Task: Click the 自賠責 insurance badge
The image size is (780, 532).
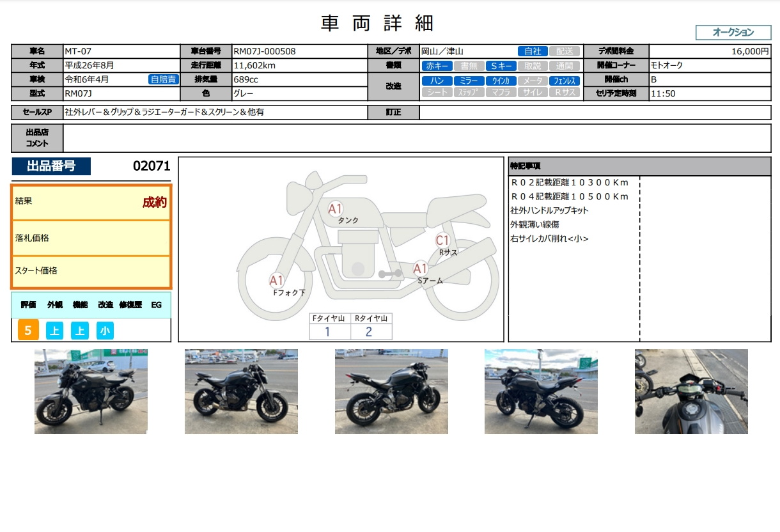Action: point(163,79)
